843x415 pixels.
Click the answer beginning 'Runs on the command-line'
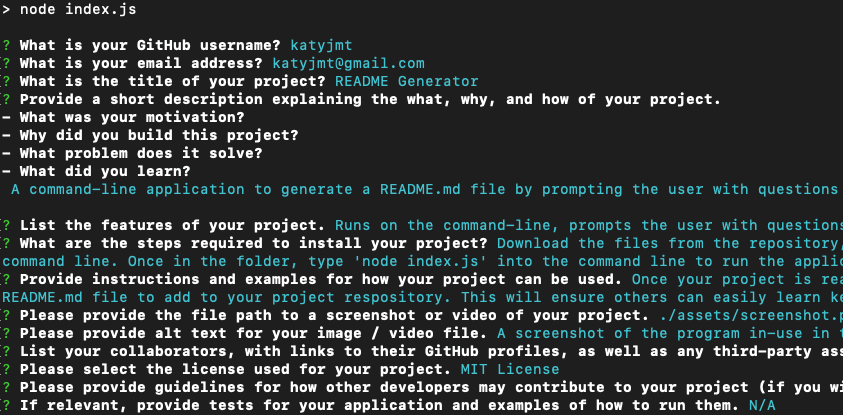588,225
